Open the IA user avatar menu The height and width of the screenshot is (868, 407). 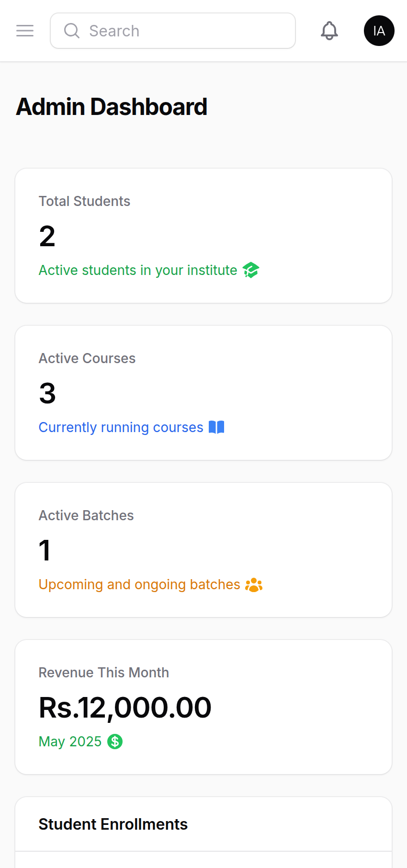click(379, 31)
